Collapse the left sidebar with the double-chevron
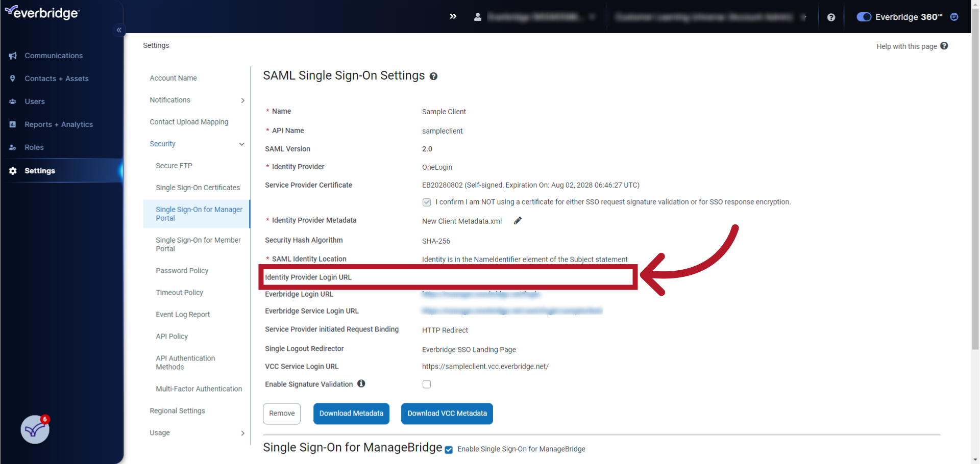The height and width of the screenshot is (464, 980). [x=119, y=30]
